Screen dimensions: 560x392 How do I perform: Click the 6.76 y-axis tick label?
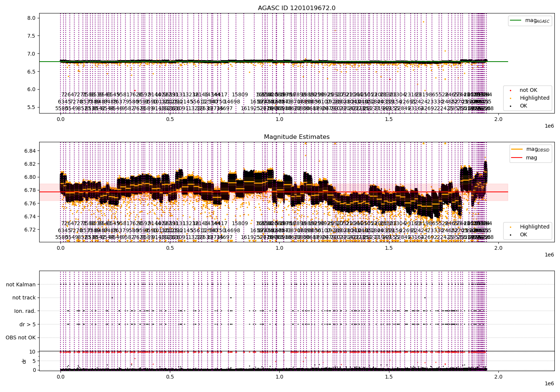pos(30,203)
